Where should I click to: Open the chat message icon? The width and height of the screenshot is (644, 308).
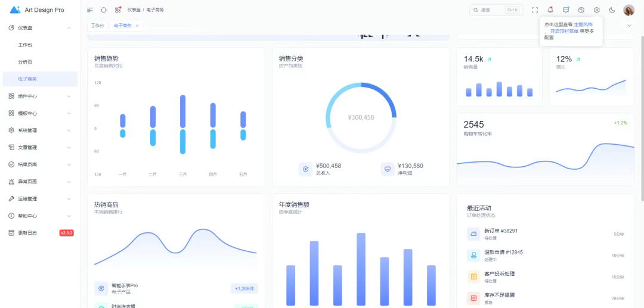click(x=566, y=10)
